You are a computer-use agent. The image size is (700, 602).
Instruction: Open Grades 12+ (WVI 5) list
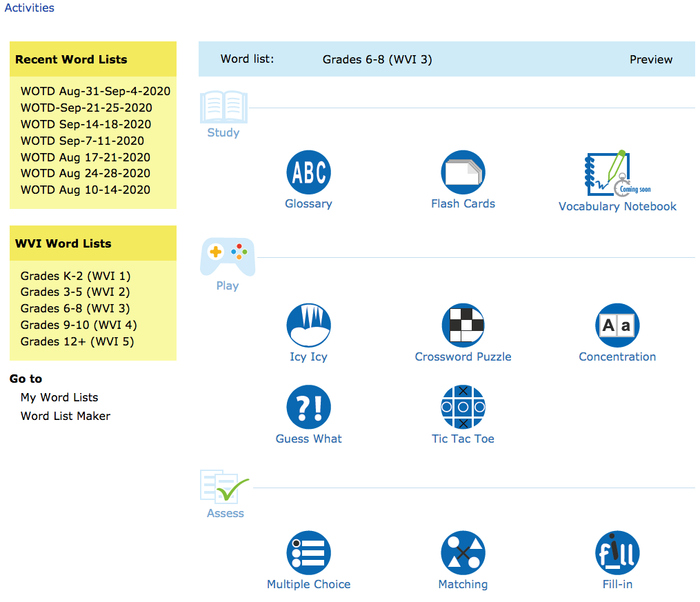77,341
